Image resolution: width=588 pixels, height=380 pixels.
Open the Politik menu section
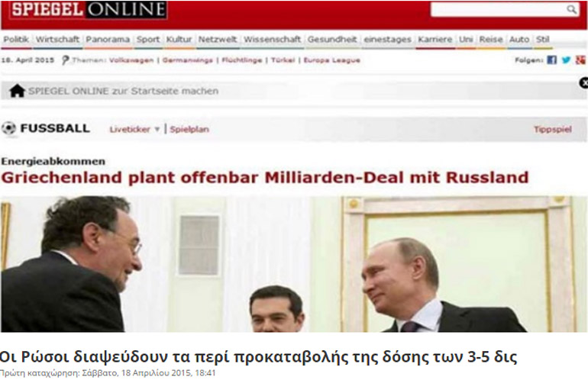pos(16,40)
